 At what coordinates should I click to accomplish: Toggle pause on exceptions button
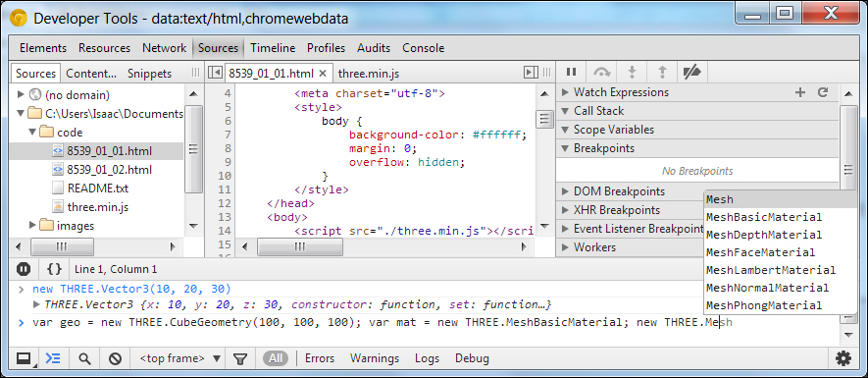pyautogui.click(x=24, y=269)
